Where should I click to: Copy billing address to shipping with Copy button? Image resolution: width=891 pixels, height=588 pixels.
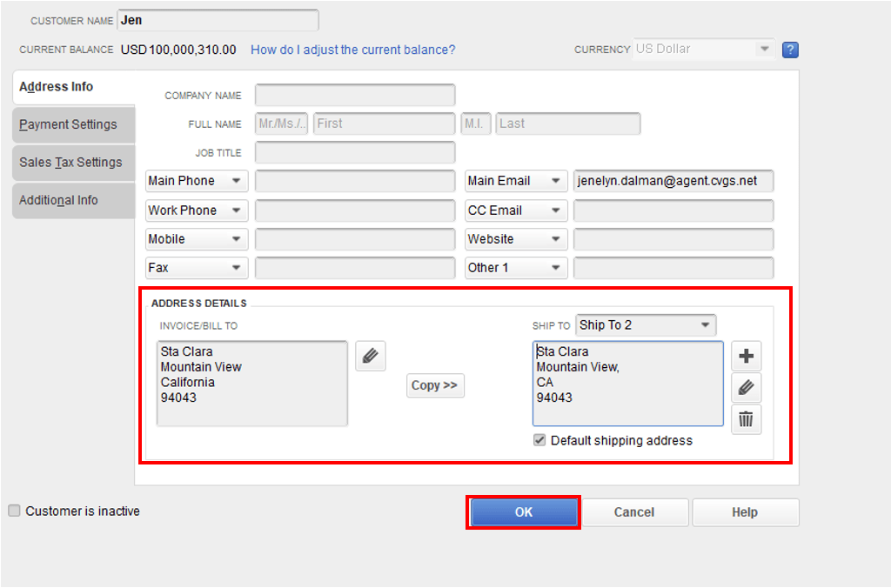pos(435,385)
